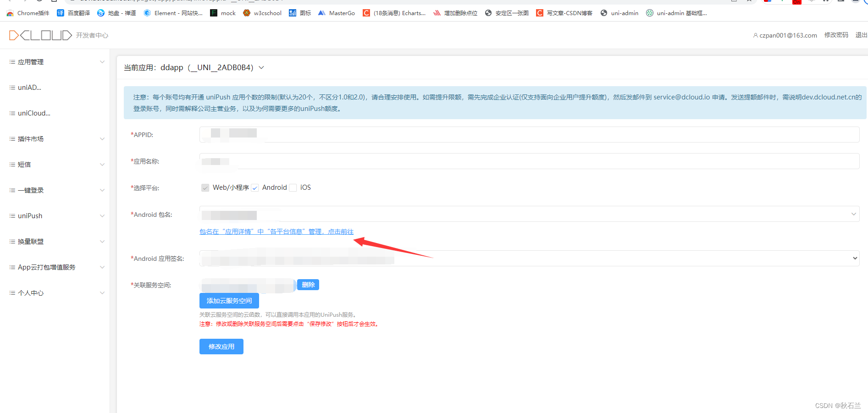This screenshot has height=413, width=868.
Task: Click the 个人中心 list icon
Action: click(12, 293)
